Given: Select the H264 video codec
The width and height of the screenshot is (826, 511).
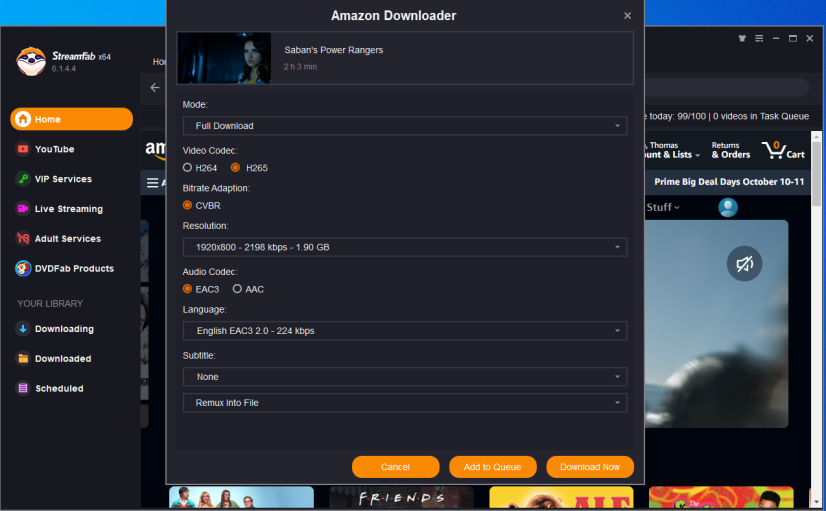Looking at the screenshot, I should pyautogui.click(x=200, y=168).
